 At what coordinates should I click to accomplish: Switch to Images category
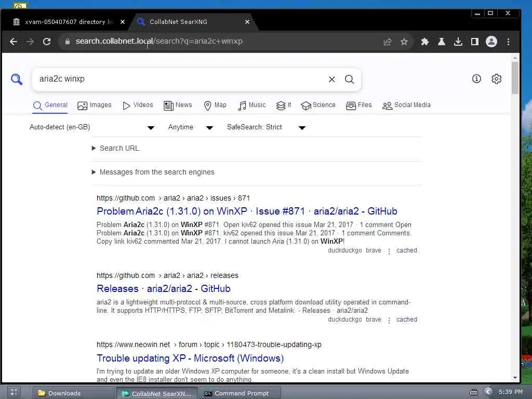(x=95, y=105)
